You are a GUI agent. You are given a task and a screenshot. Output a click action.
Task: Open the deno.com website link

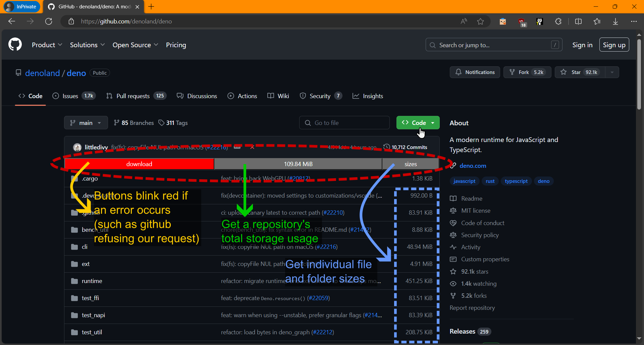tap(473, 166)
